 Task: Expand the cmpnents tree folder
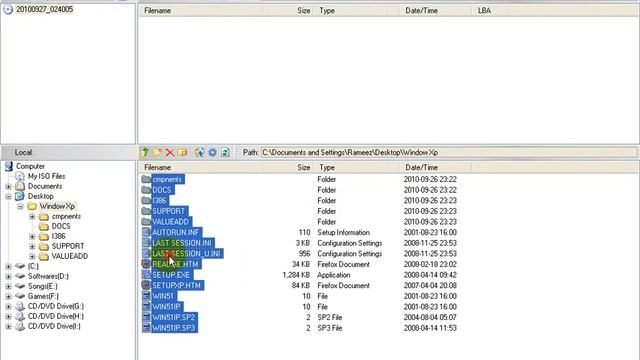[32, 216]
